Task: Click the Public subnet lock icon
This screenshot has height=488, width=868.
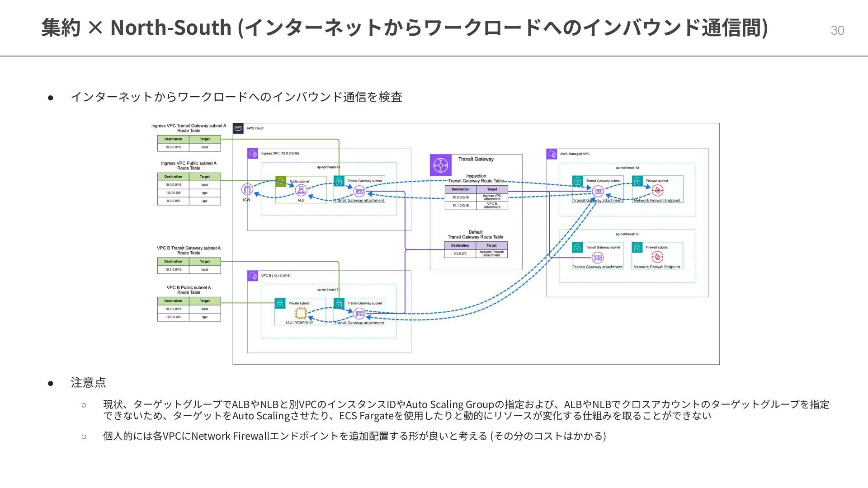Action: pyautogui.click(x=281, y=182)
